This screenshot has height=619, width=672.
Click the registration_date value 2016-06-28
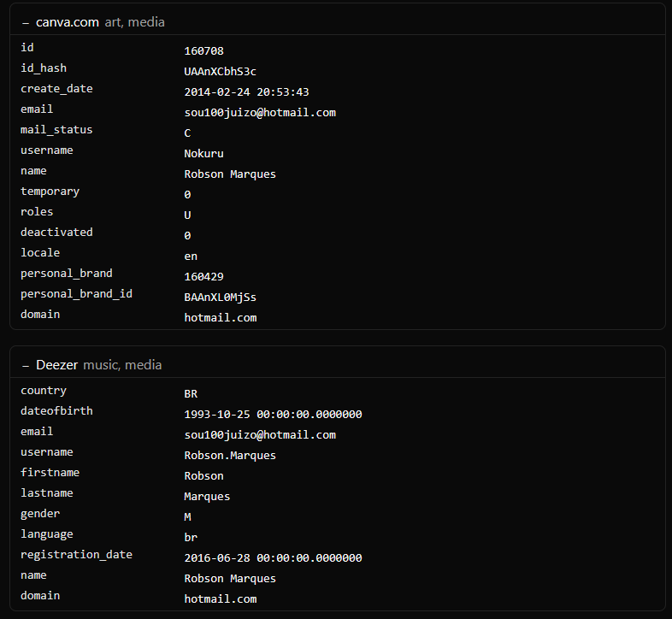pos(273,558)
